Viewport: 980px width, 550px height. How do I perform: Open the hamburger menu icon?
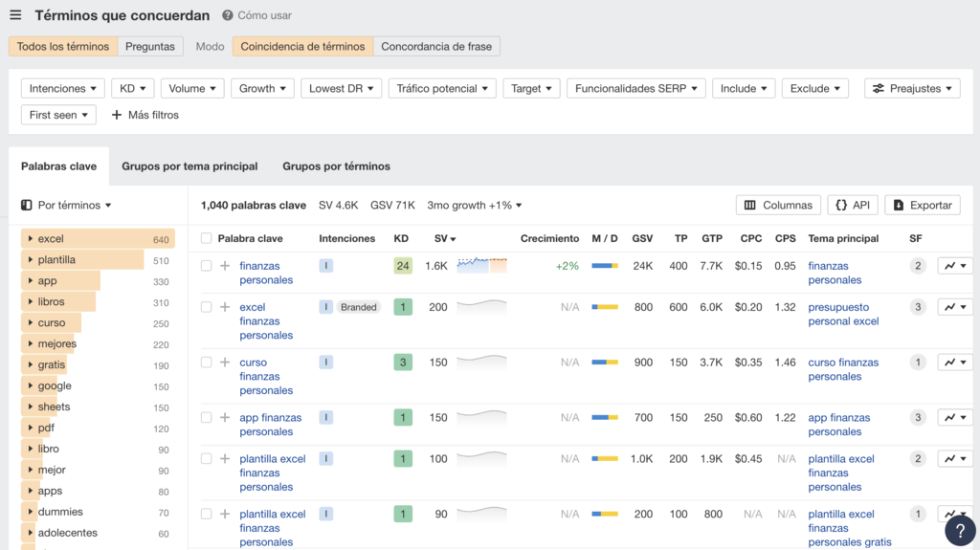(15, 15)
